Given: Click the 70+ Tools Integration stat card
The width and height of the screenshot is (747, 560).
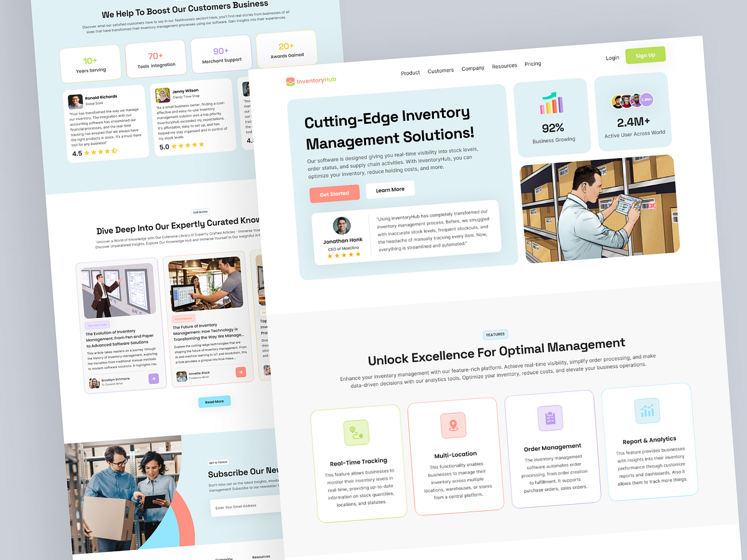Looking at the screenshot, I should [156, 59].
